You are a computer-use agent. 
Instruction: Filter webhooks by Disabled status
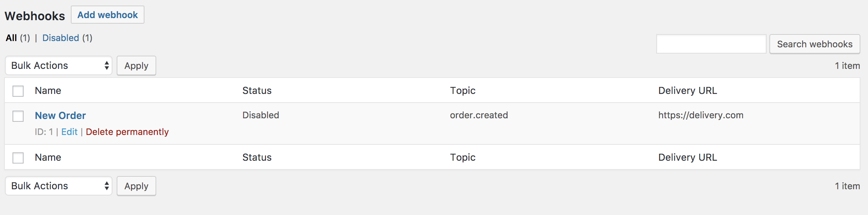(x=61, y=38)
